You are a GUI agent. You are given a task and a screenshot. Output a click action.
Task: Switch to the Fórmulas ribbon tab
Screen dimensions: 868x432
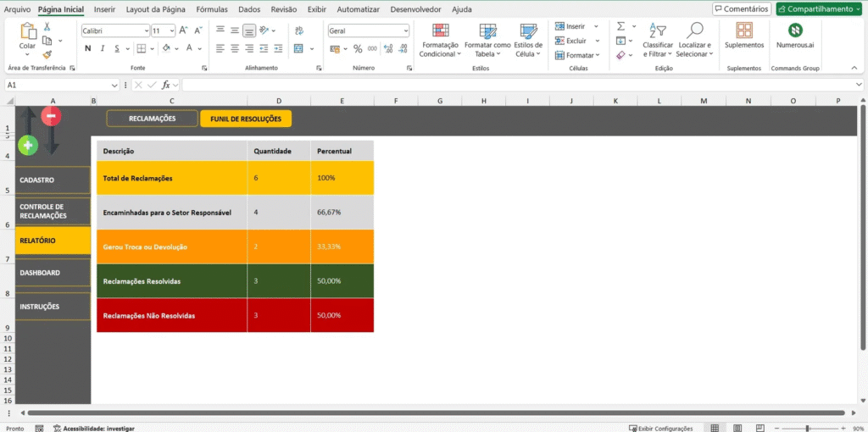pos(211,9)
